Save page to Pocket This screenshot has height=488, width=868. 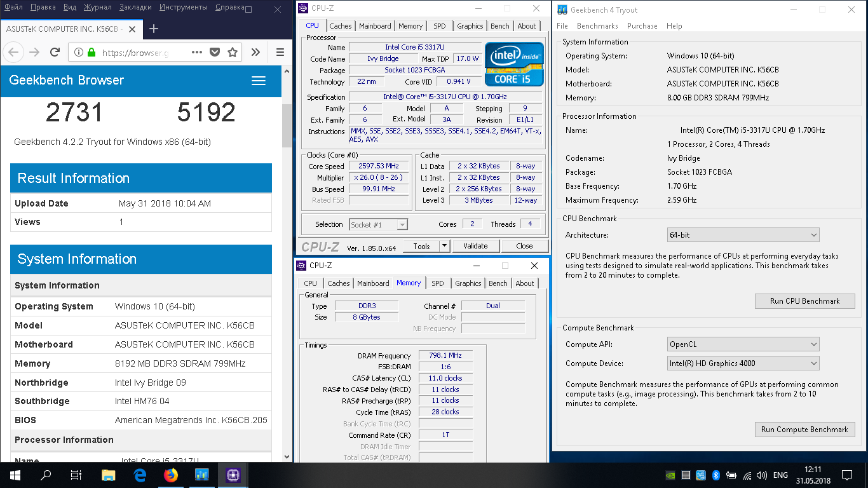[215, 53]
